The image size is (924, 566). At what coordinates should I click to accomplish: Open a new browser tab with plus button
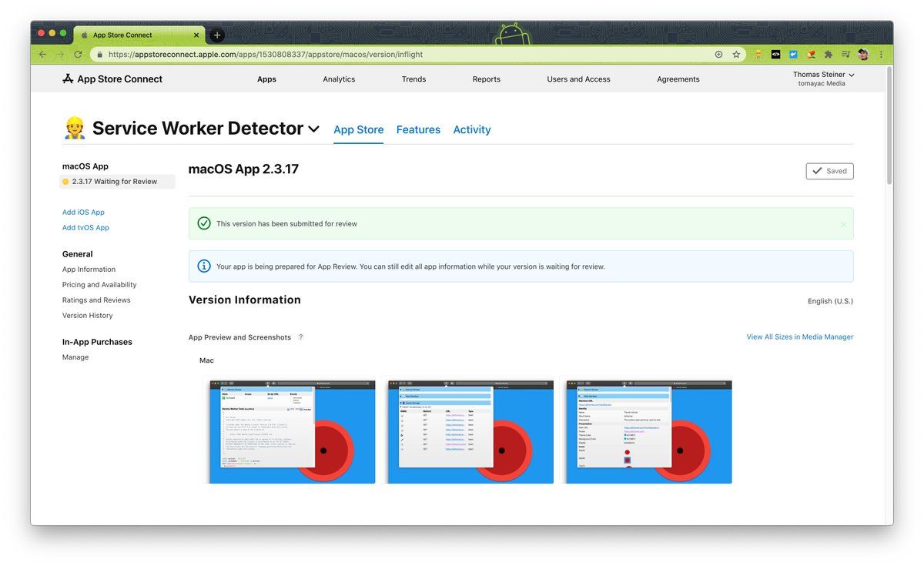coord(217,35)
